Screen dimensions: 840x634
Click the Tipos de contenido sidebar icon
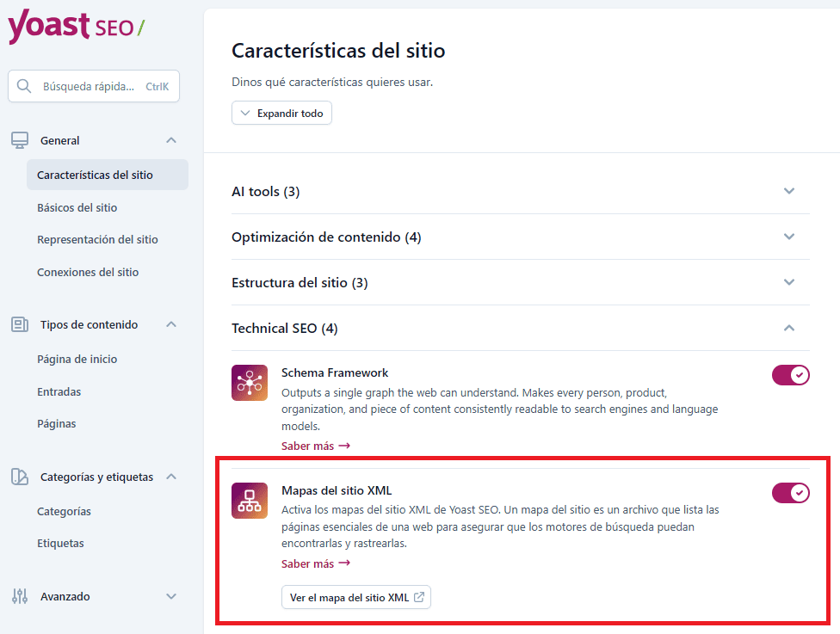pyautogui.click(x=20, y=324)
